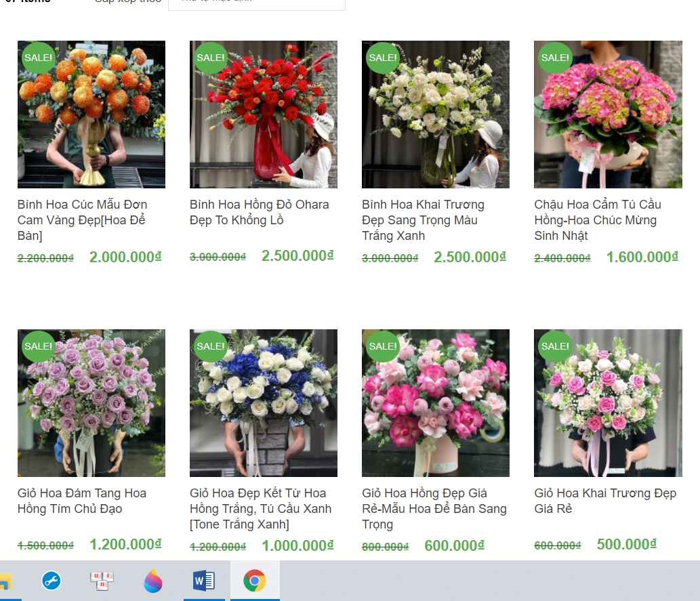
Task: Open the sort order dropdown
Action: (x=256, y=2)
